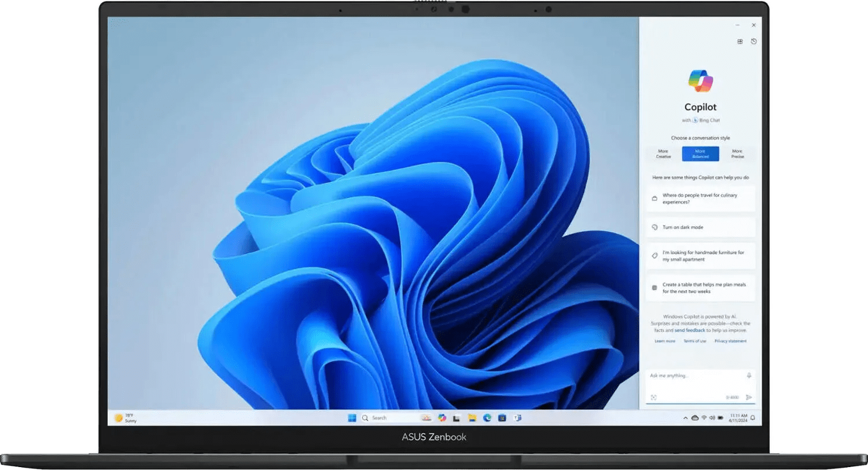This screenshot has height=470, width=868.
Task: Open Microsoft Teams from the taskbar
Action: 517,418
